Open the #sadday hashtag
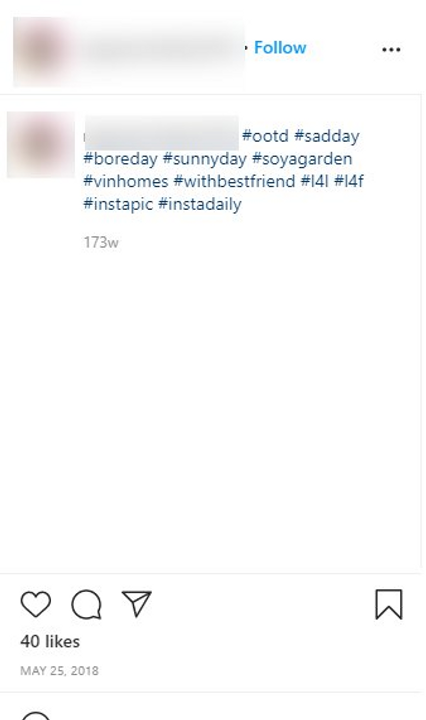Screen dimensions: 426x720 [327, 136]
